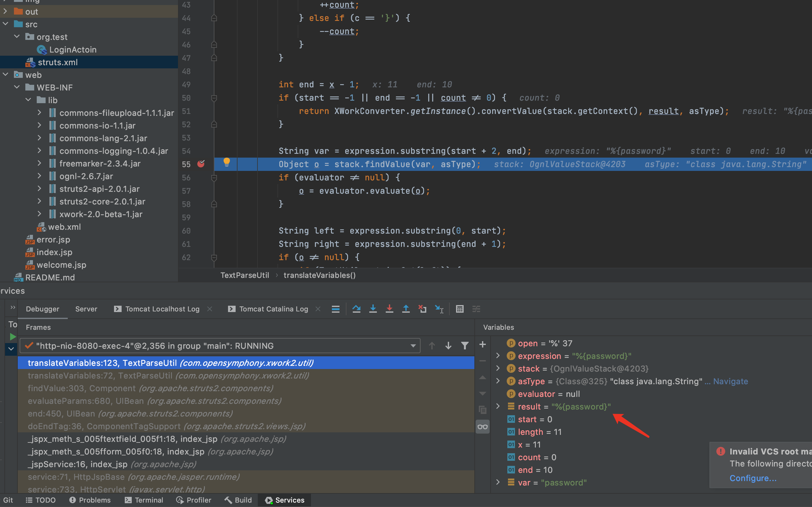Viewport: 812px width, 507px height.
Task: Add new watch with plus icon
Action: (x=483, y=344)
